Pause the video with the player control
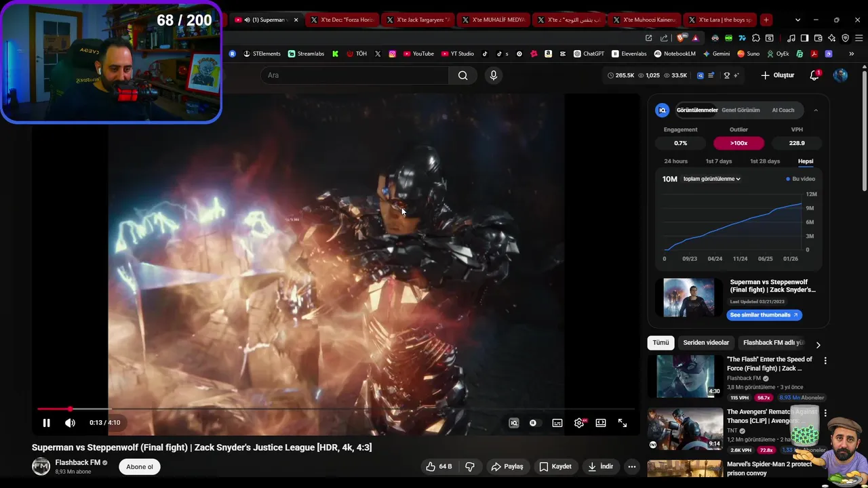Image resolution: width=868 pixels, height=488 pixels. pyautogui.click(x=46, y=423)
